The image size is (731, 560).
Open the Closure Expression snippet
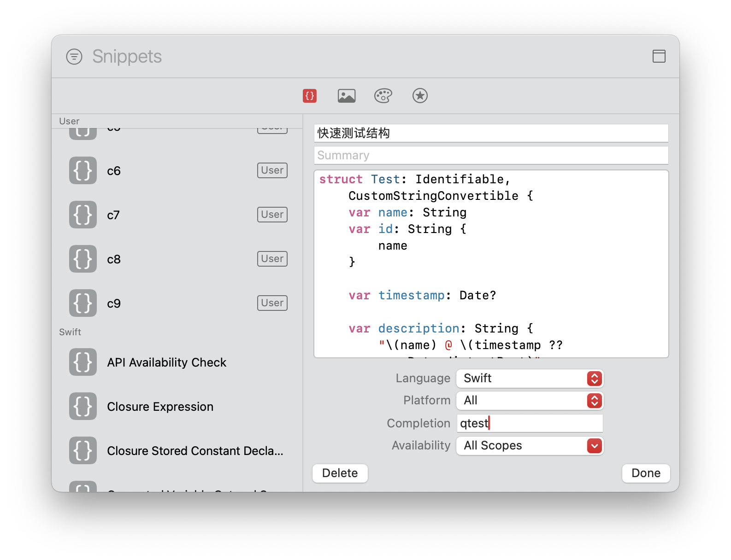coord(160,407)
